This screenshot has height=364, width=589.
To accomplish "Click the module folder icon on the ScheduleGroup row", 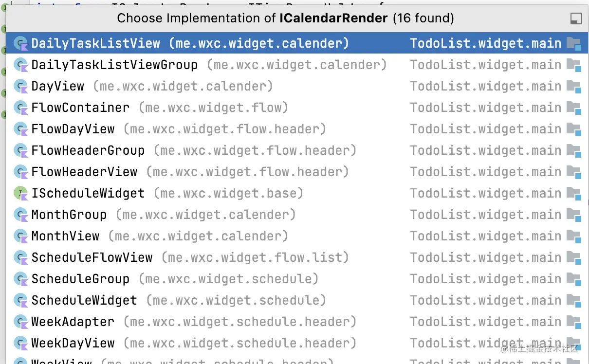I will point(574,279).
